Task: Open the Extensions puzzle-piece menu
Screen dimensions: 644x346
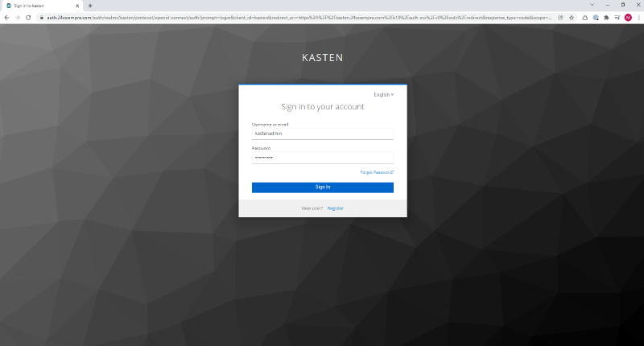Action: point(606,18)
